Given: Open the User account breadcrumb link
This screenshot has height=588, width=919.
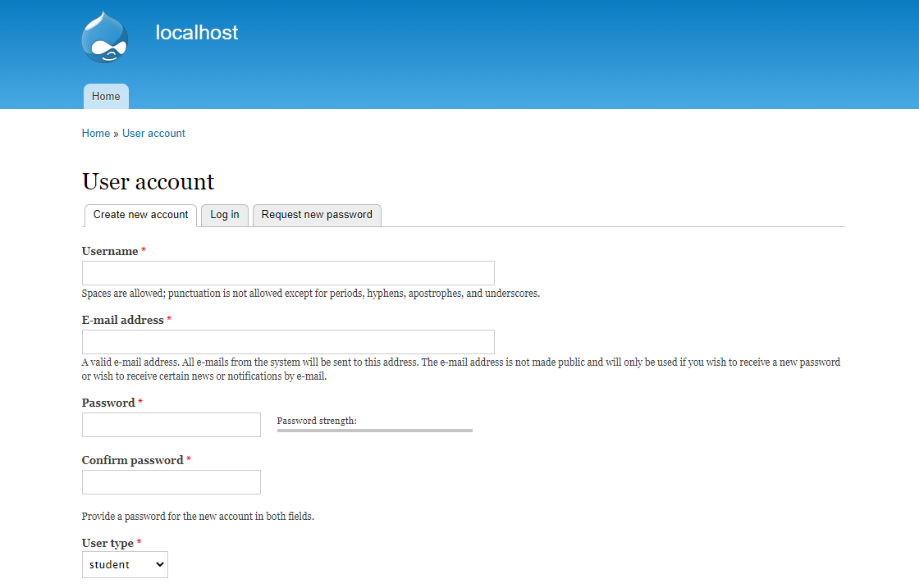Looking at the screenshot, I should [153, 133].
